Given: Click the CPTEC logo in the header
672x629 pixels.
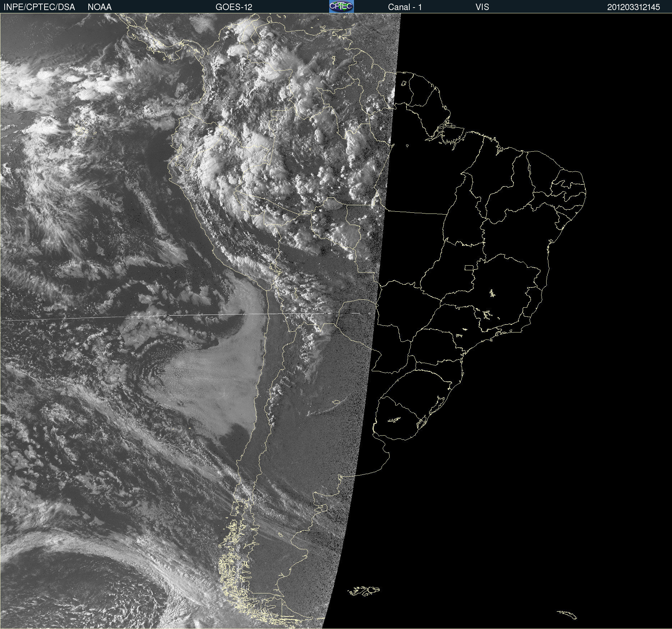Looking at the screenshot, I should (341, 6).
